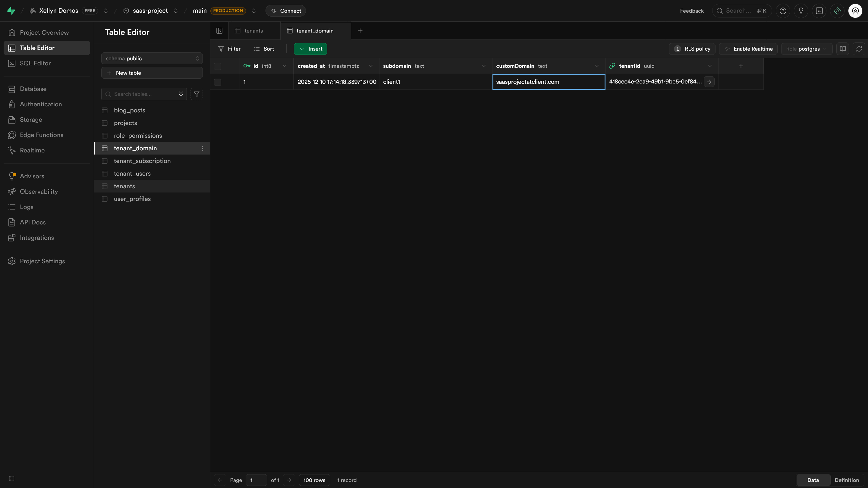868x488 pixels.
Task: Select all rows header checkbox
Action: pos(218,66)
